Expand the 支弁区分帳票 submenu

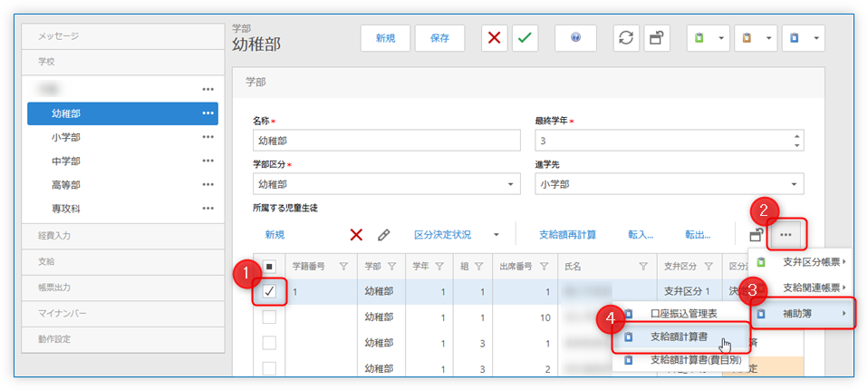click(x=800, y=262)
